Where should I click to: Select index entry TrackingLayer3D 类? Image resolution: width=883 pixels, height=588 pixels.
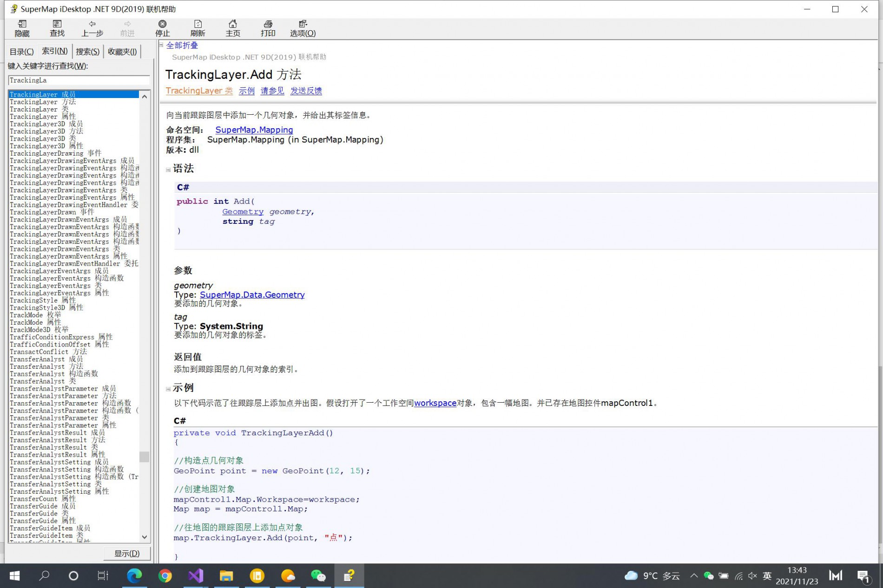(43, 138)
